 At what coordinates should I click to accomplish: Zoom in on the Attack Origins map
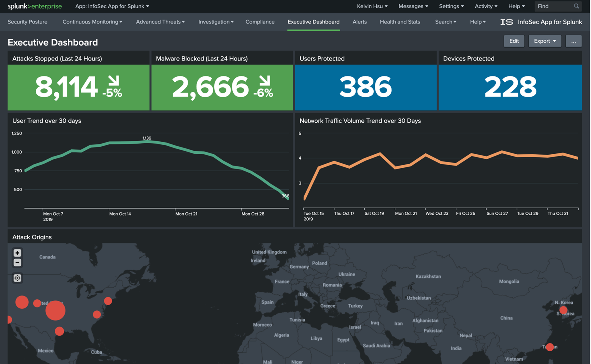[x=17, y=253]
